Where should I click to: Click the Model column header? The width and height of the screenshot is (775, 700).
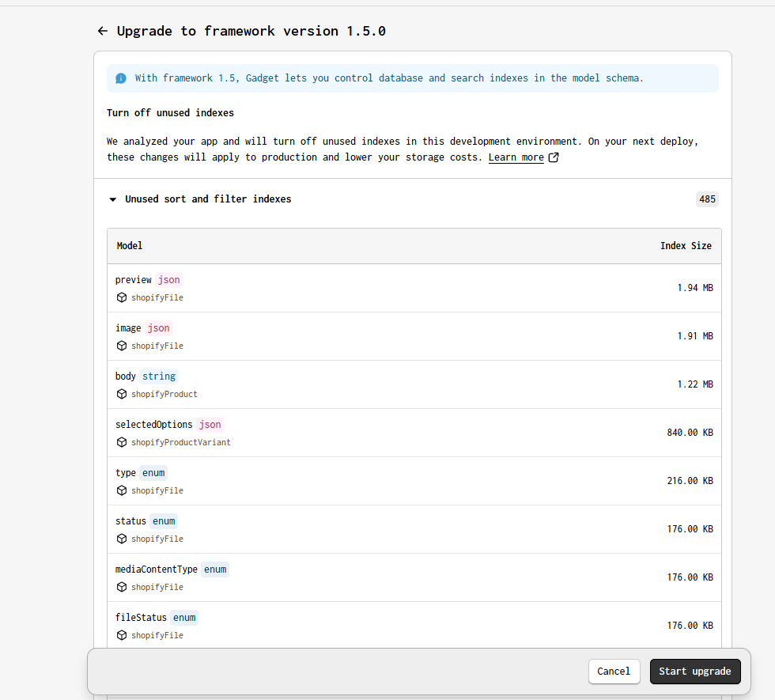point(130,246)
